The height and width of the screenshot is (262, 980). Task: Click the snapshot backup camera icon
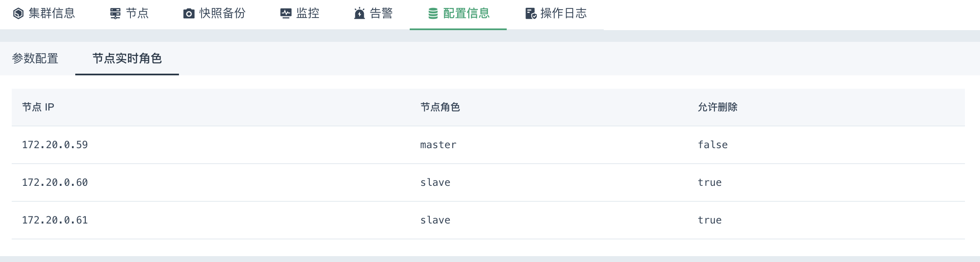point(189,14)
